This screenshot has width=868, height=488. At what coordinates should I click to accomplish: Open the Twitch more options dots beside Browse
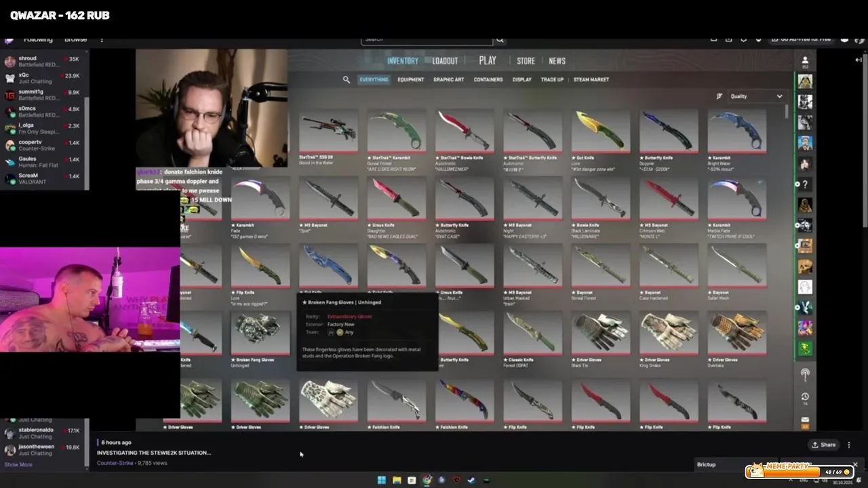[x=102, y=40]
